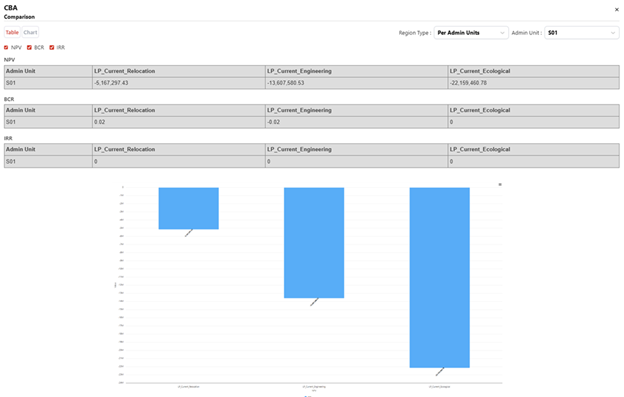Click LP_Current_Ecological header in IRR table
Viewport: 624px width, 397px height.
tap(480, 149)
